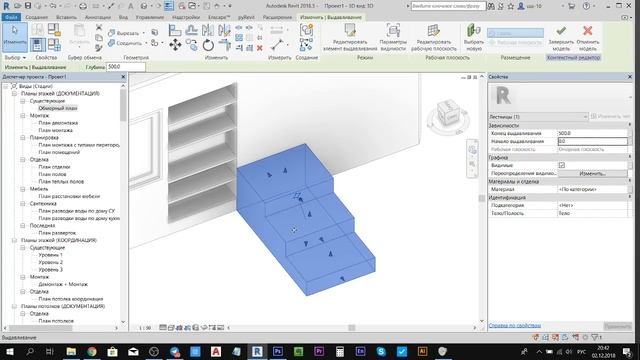Click the Cut geometry (Вырезать) tool
The image size is (640, 360).
(x=124, y=33)
